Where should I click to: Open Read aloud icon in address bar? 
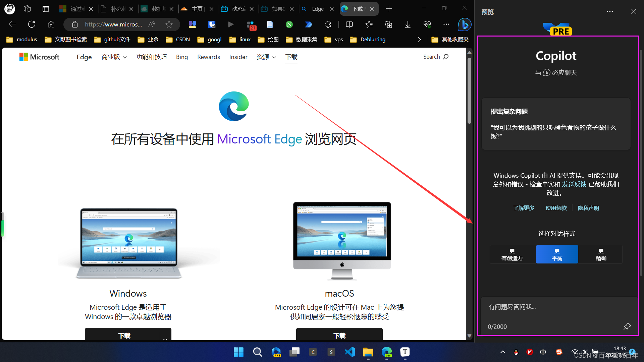[152, 24]
